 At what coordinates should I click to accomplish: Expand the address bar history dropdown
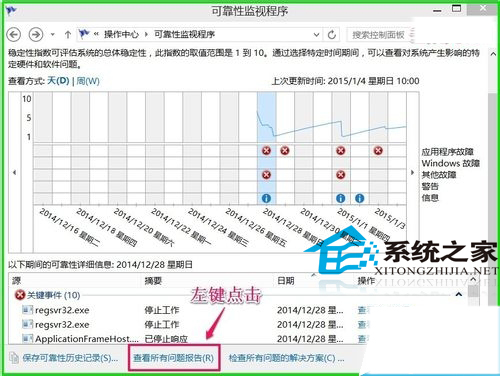tap(316, 34)
